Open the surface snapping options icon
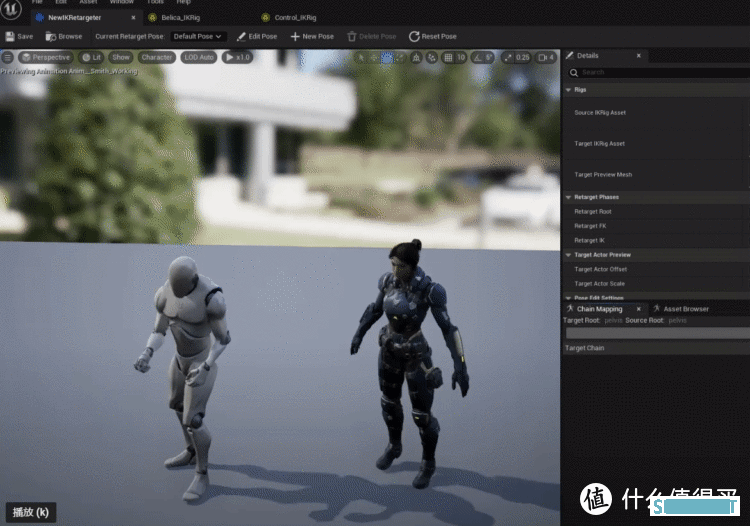Image resolution: width=750 pixels, height=526 pixels. (x=432, y=57)
